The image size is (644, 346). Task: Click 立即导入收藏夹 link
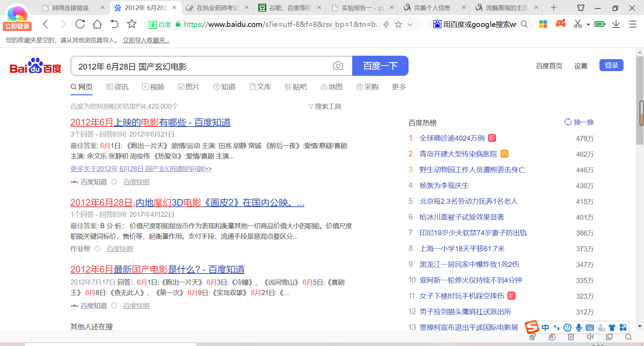tap(146, 40)
